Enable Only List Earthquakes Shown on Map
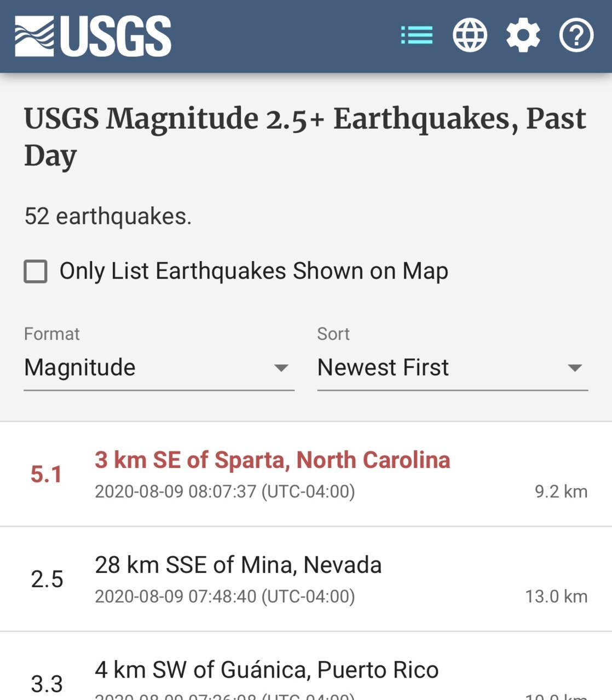 point(36,271)
